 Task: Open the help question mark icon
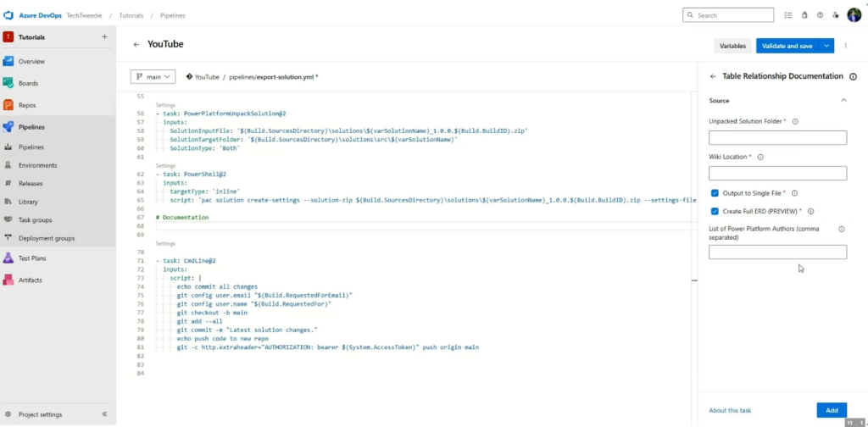pyautogui.click(x=820, y=15)
